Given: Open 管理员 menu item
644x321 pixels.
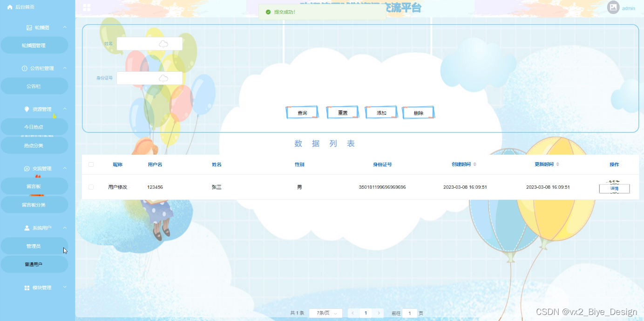Looking at the screenshot, I should tap(34, 246).
